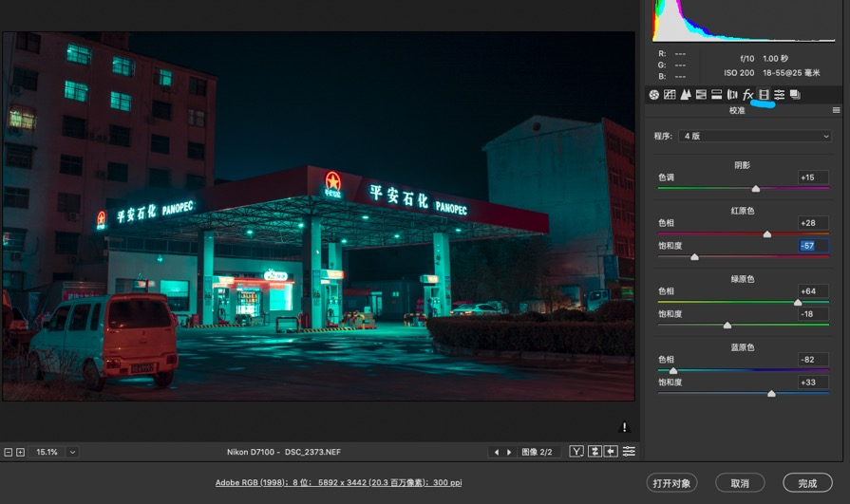This screenshot has width=850, height=504.
Task: Click the green saturation value field -18
Action: [x=813, y=314]
